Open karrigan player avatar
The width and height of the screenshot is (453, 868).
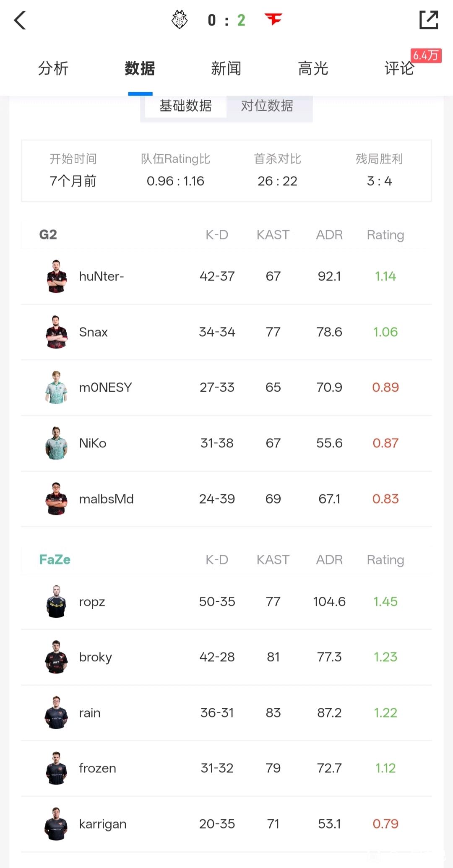pyautogui.click(x=56, y=824)
